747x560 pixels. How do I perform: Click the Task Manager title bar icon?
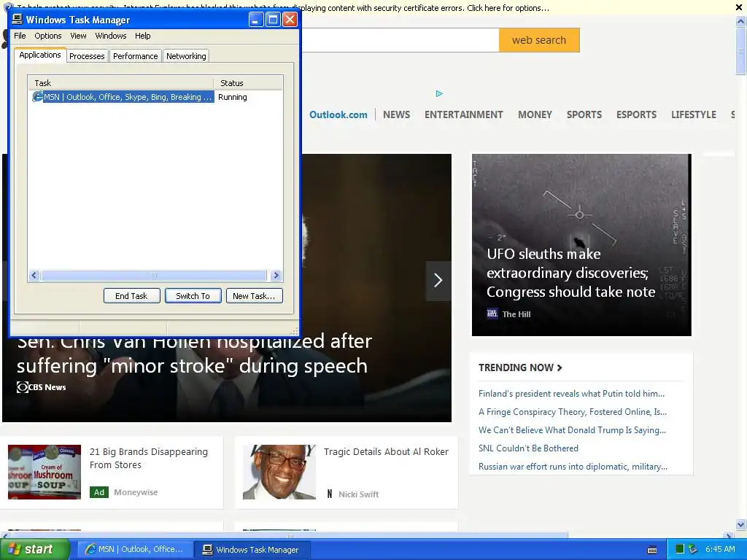coord(18,20)
